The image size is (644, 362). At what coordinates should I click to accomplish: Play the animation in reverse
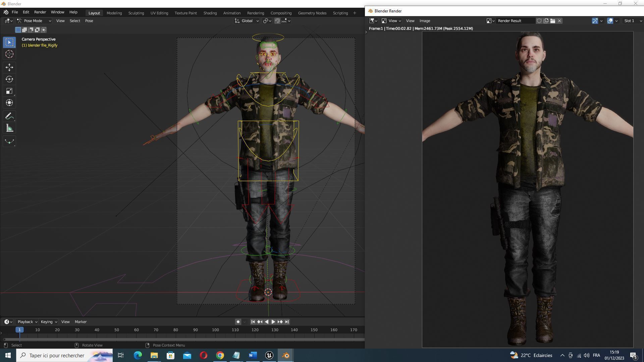266,322
